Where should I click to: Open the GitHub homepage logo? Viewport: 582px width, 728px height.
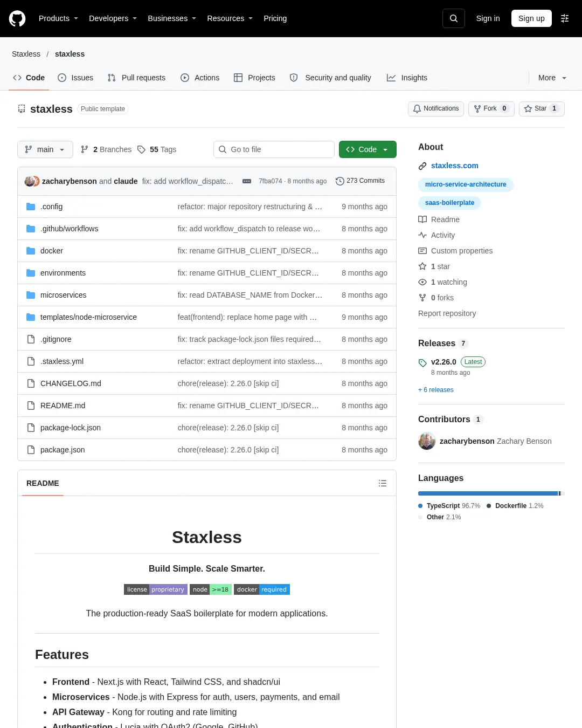tap(17, 18)
